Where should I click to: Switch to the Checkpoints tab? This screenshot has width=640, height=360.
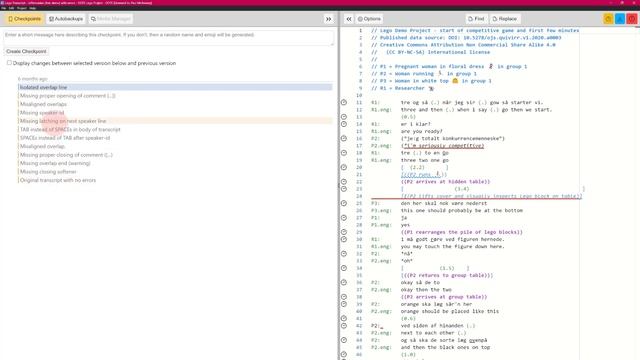pyautogui.click(x=24, y=19)
